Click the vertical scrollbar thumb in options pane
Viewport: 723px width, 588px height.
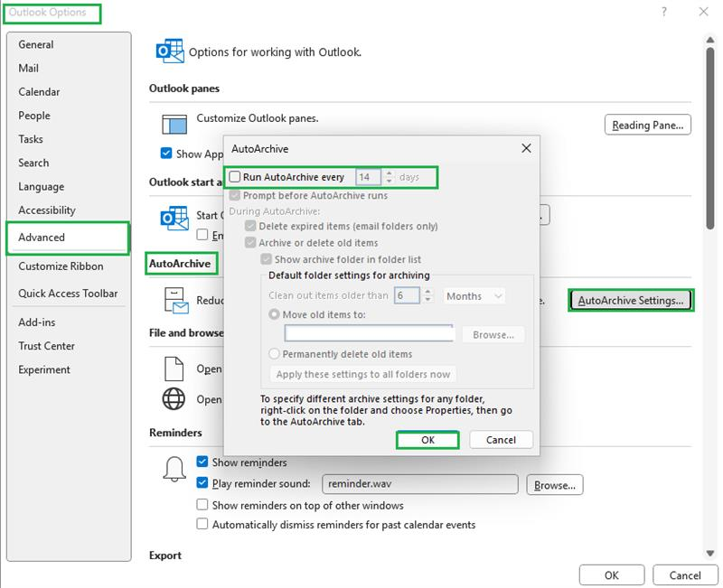[x=710, y=137]
